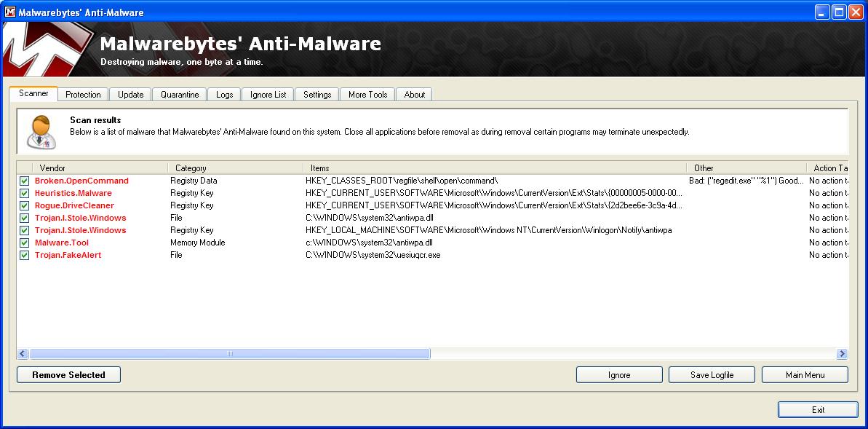Return to Main Menu button

[805, 375]
